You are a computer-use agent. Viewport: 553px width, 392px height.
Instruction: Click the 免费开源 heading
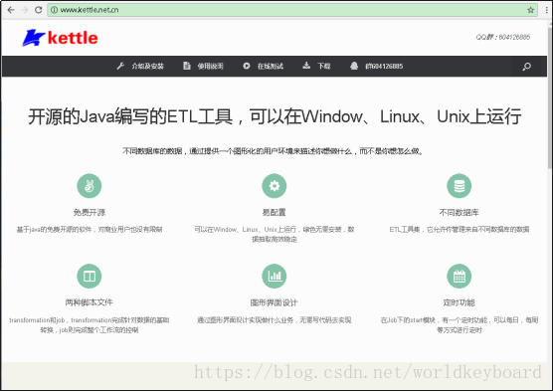(x=90, y=212)
